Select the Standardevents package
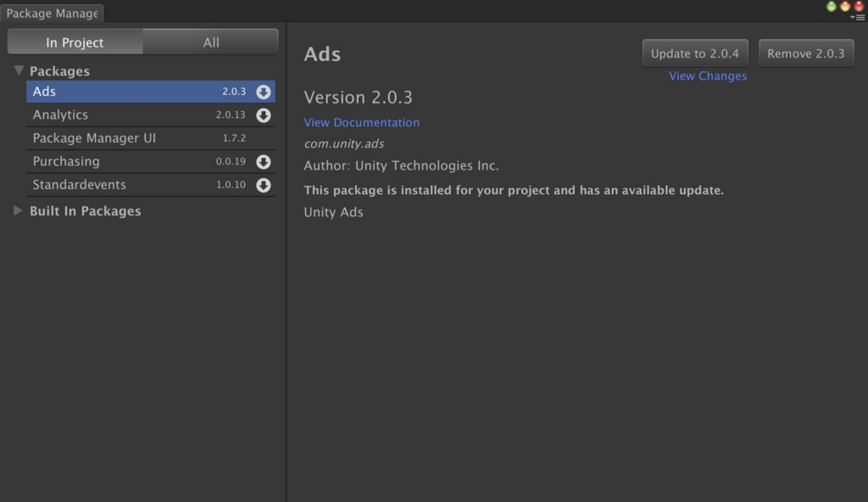 tap(151, 185)
